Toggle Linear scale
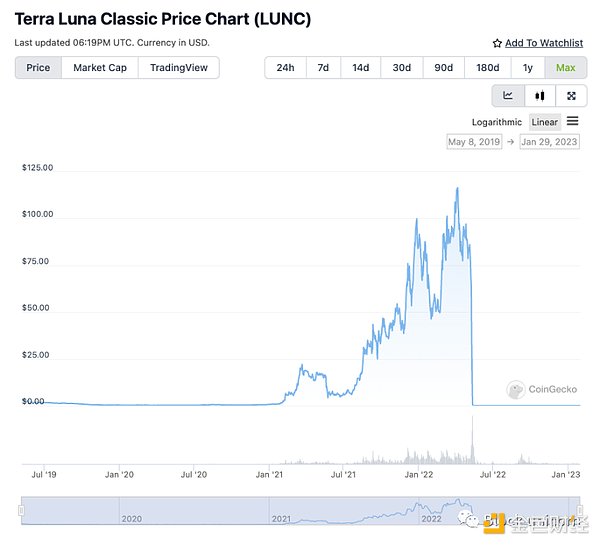 point(545,122)
